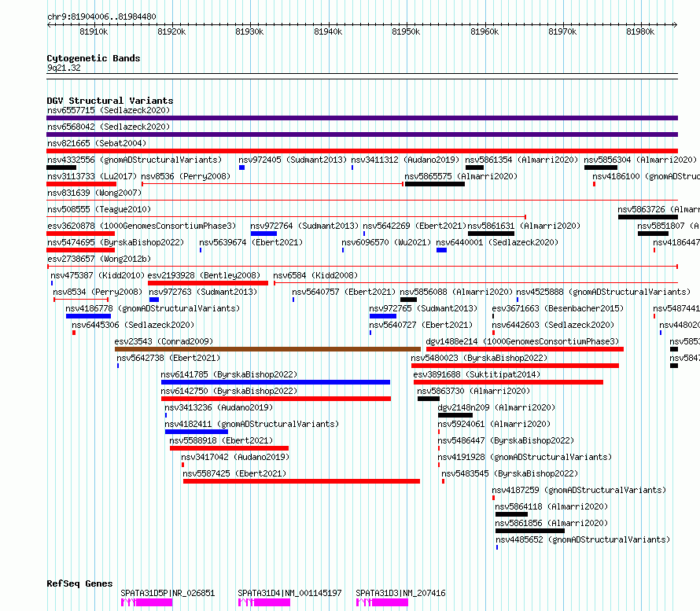Image resolution: width=700 pixels, height=611 pixels.
Task: Open nsv6442603 (Sedlazeck2020) label
Action: pyautogui.click(x=553, y=325)
